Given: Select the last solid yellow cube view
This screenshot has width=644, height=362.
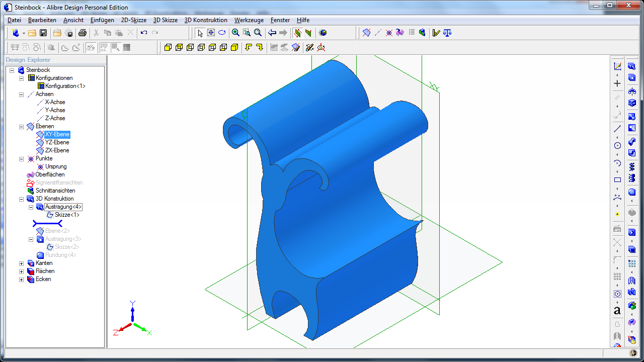Looking at the screenshot, I should pos(234,47).
